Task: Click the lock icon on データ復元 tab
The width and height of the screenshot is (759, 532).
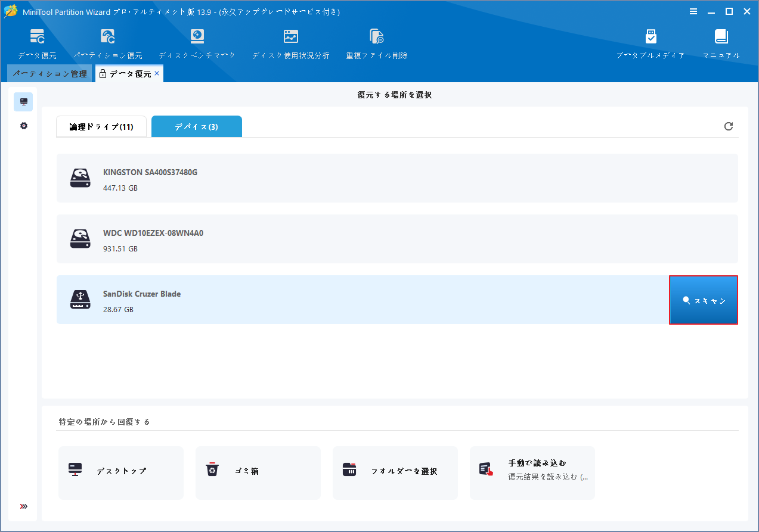Action: (103, 74)
